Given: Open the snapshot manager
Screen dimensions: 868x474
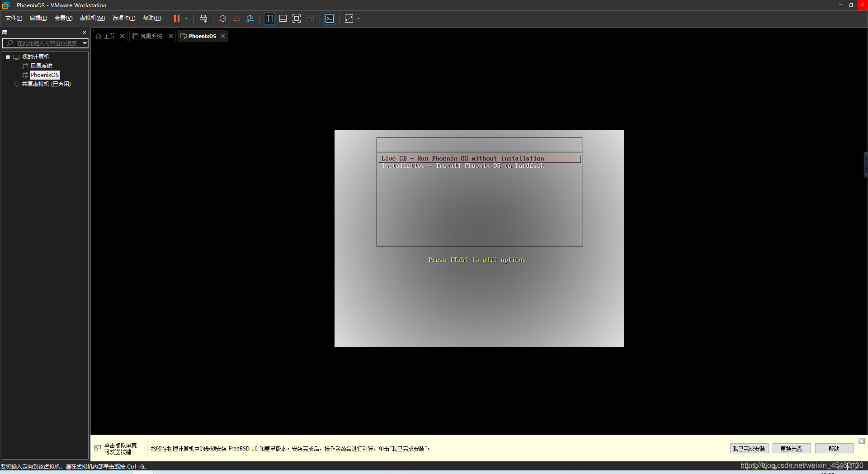Looking at the screenshot, I should tap(250, 19).
